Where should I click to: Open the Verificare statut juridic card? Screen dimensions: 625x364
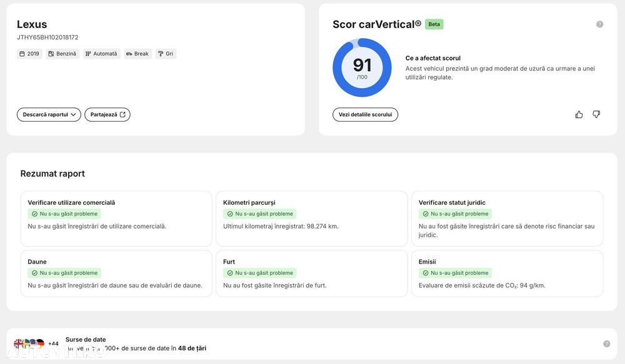[507, 219]
